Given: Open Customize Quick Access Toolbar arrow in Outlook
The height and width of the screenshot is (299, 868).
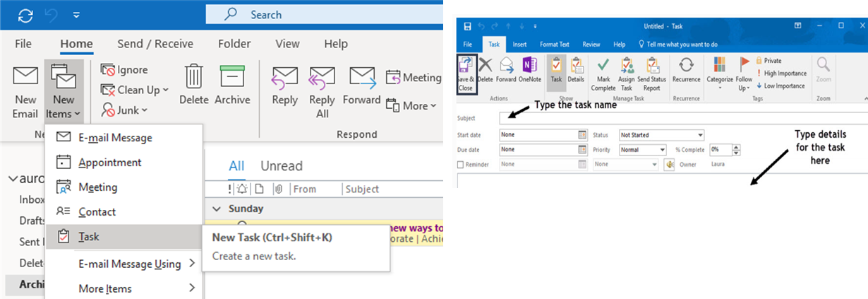Looking at the screenshot, I should tap(76, 14).
